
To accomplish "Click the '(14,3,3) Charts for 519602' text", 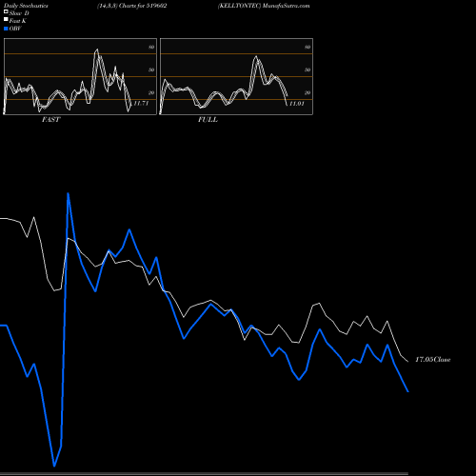I will pos(132,6).
